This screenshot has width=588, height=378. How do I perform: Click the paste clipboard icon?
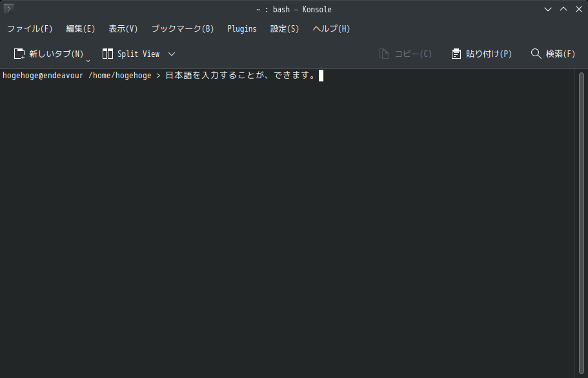pos(456,54)
